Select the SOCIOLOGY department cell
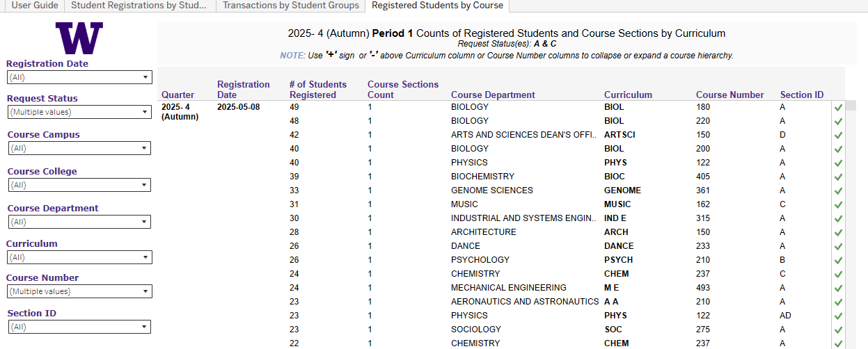 (475, 330)
